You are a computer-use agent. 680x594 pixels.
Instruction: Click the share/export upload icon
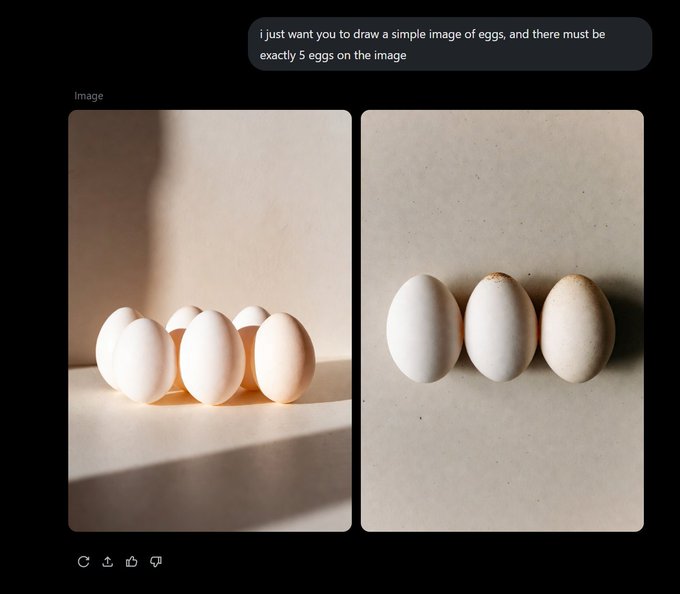tap(107, 562)
